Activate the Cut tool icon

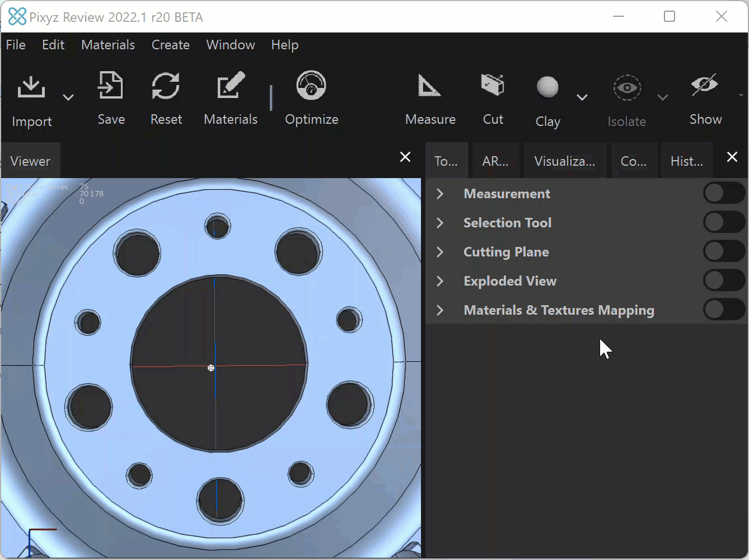(493, 85)
